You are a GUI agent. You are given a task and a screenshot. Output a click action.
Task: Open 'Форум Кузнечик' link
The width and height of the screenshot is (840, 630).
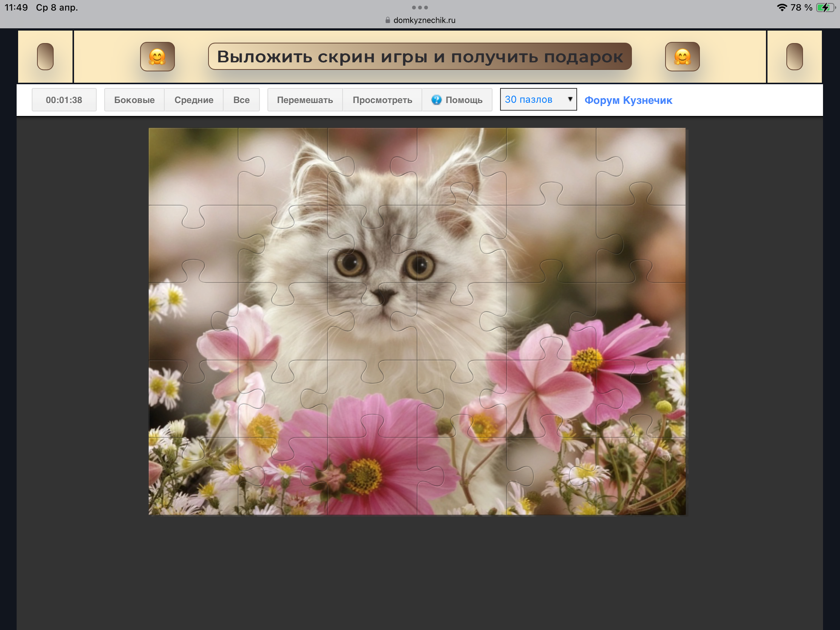pos(628,100)
